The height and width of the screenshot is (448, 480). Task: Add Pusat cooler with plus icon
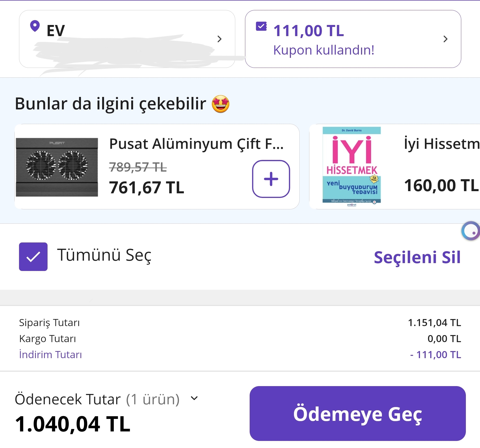271,179
